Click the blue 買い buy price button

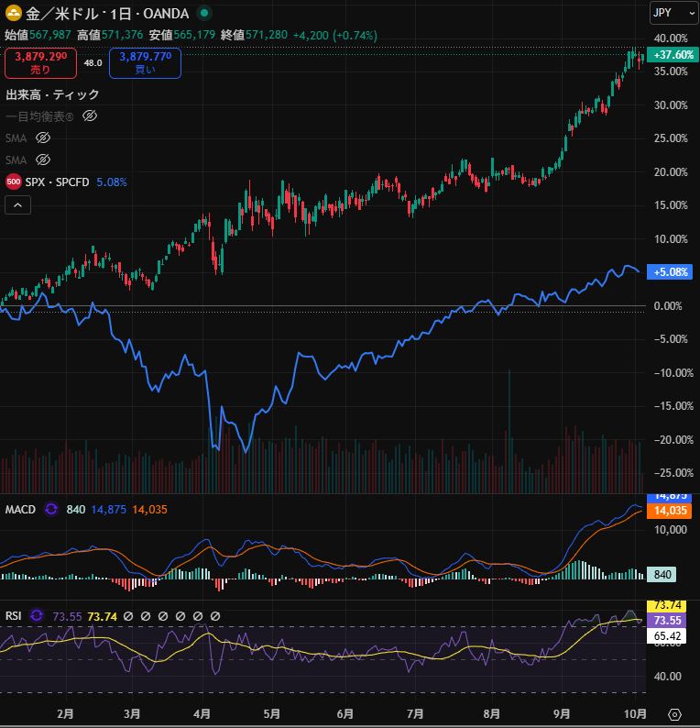click(145, 62)
